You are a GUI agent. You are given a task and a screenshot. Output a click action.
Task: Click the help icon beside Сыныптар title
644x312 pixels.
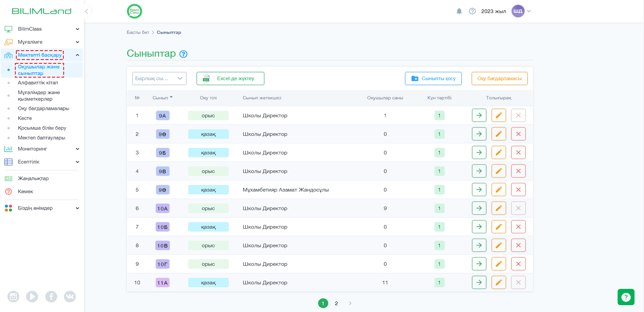183,54
